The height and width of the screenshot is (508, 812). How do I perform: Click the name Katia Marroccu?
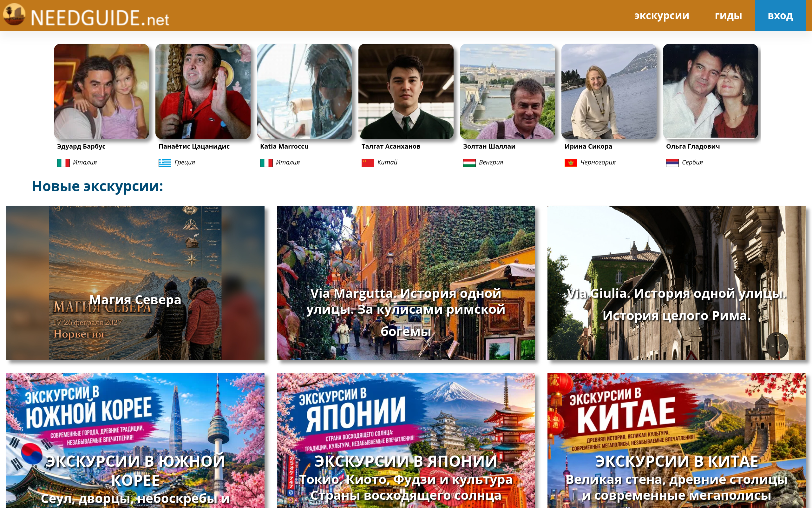click(284, 146)
